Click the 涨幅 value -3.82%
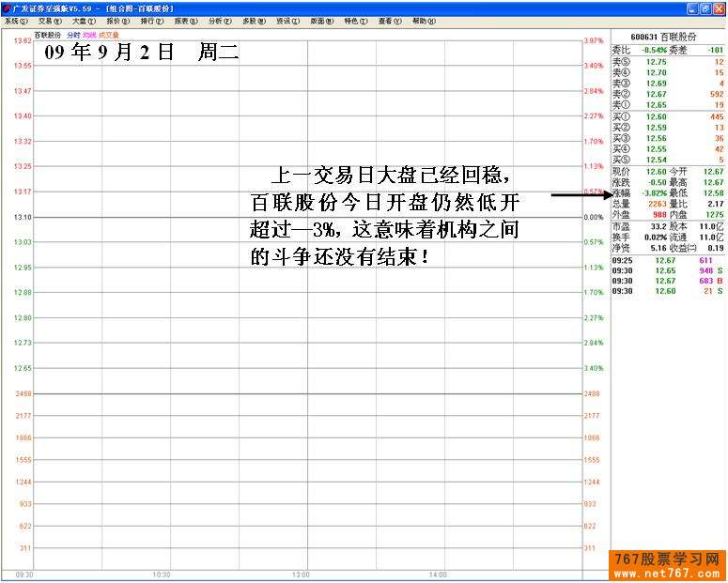 click(654, 193)
